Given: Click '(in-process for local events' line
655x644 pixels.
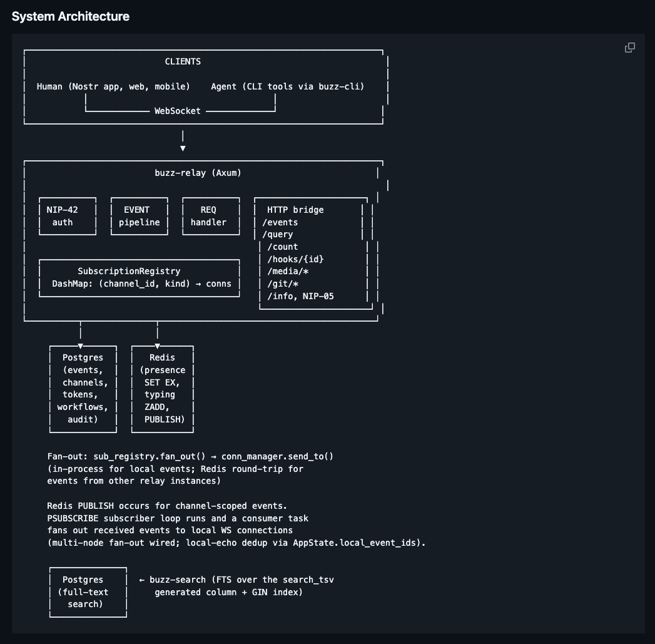Looking at the screenshot, I should [175, 469].
